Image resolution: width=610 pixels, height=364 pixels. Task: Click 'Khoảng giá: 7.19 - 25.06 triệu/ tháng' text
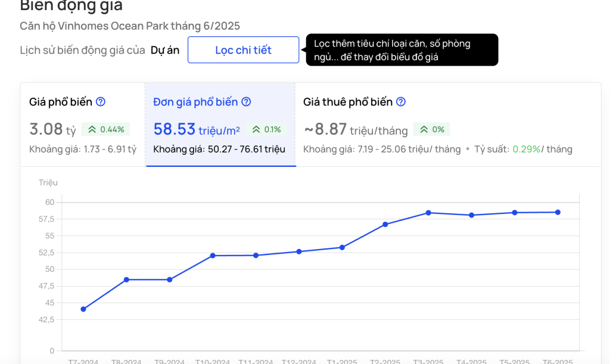point(382,150)
